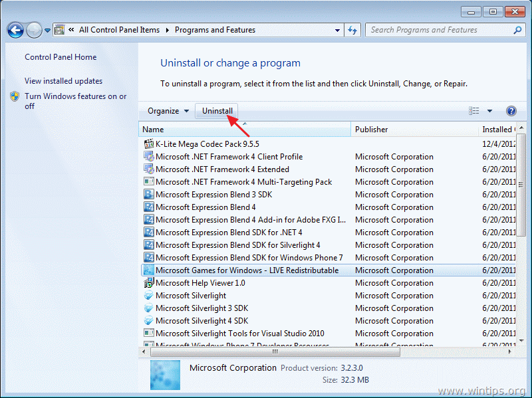532x398 pixels.
Task: Click the horizontal scrollbar right arrow
Action: (510, 352)
